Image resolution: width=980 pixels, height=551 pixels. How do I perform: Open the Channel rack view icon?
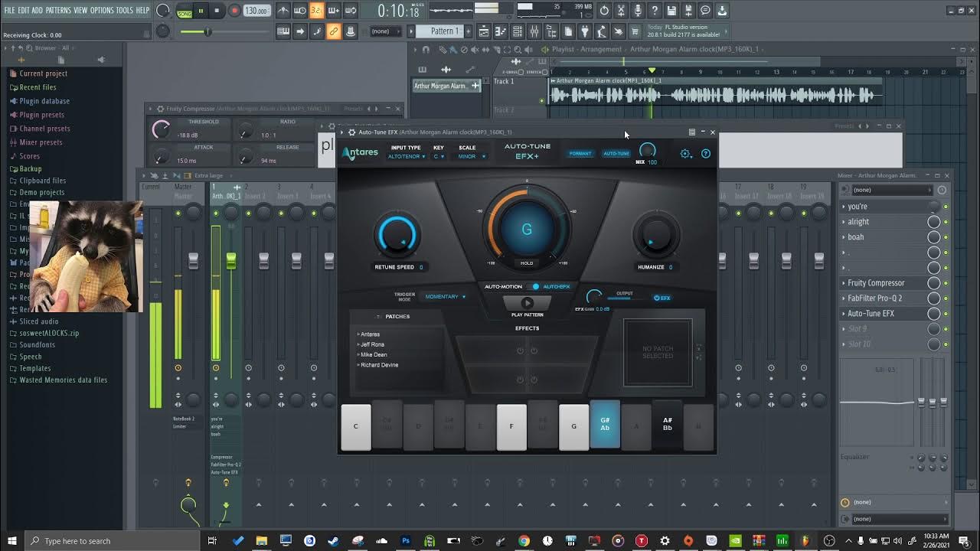518,31
